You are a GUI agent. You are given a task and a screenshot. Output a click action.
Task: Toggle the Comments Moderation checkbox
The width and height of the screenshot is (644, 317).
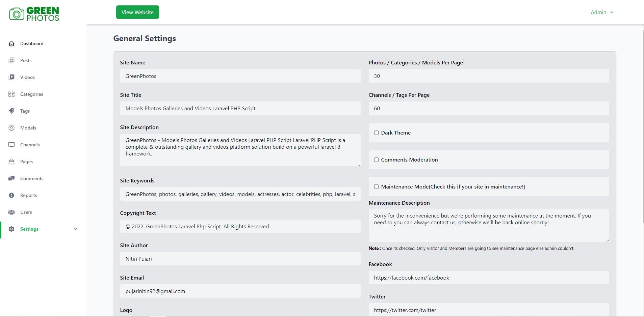pos(376,160)
